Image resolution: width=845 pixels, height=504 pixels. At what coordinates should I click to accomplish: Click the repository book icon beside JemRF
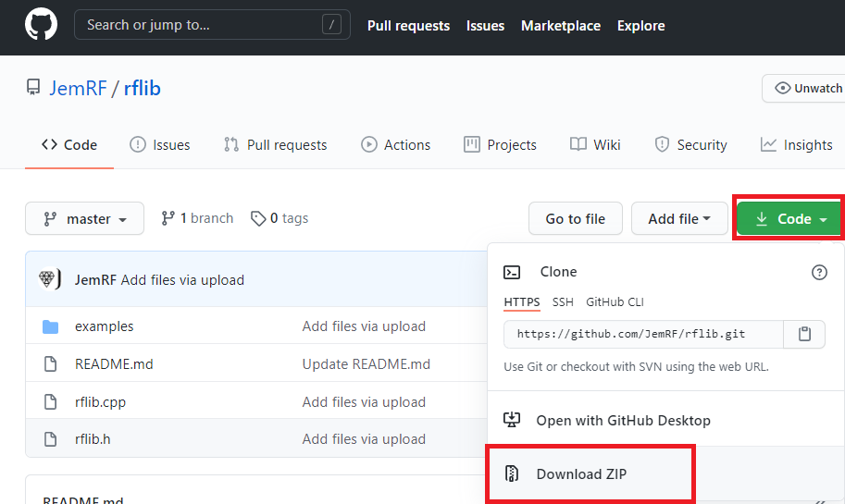(x=33, y=87)
